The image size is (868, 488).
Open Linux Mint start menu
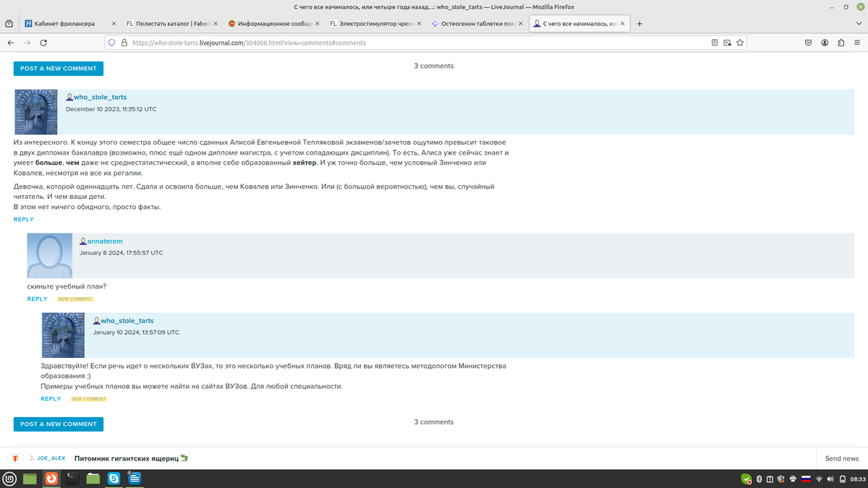9,479
